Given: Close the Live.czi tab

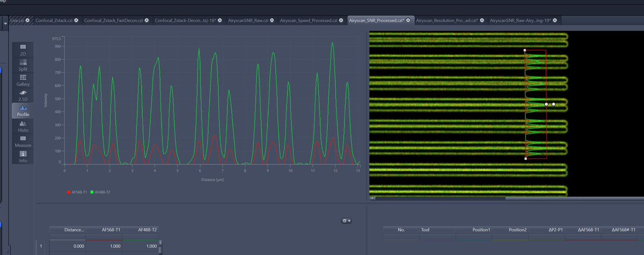Looking at the screenshot, I should (x=28, y=20).
